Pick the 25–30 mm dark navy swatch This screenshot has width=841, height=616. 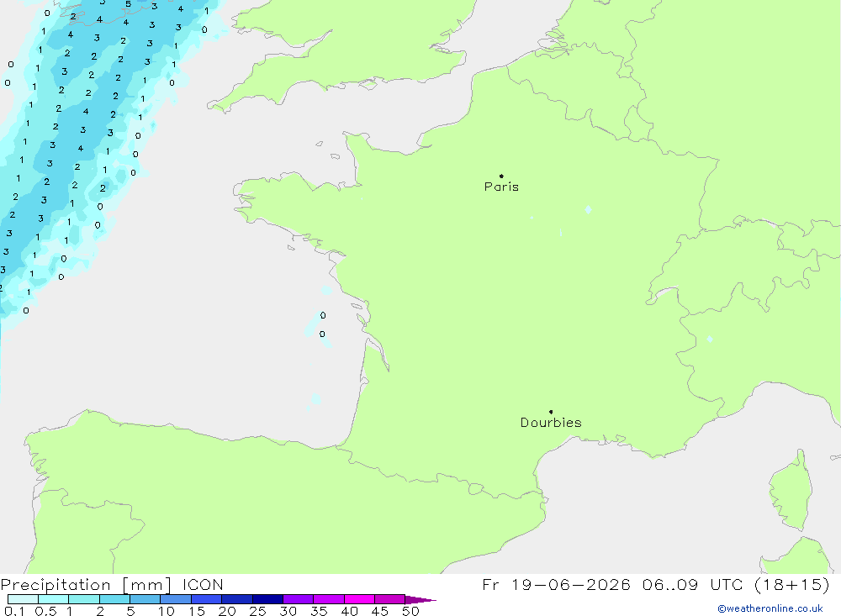(x=267, y=599)
